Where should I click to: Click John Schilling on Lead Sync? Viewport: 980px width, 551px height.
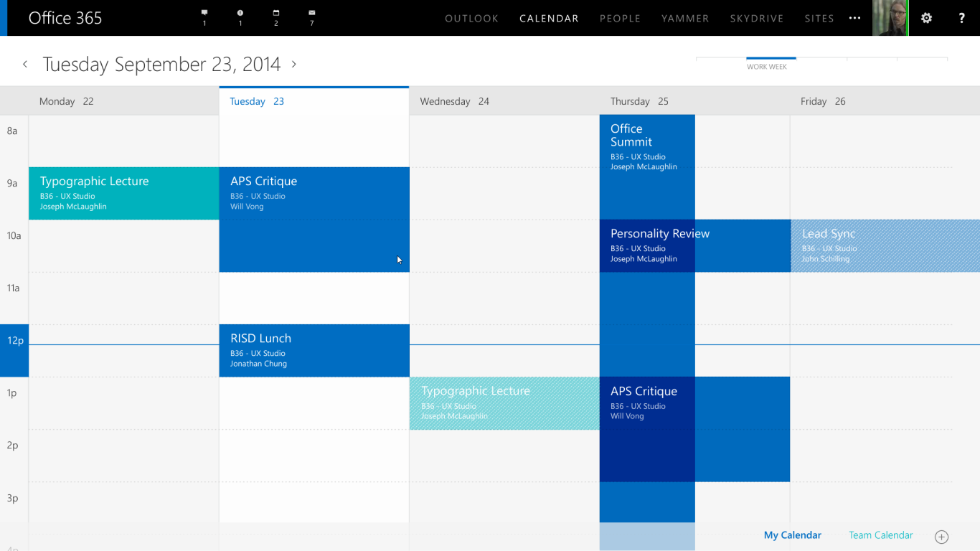(826, 259)
